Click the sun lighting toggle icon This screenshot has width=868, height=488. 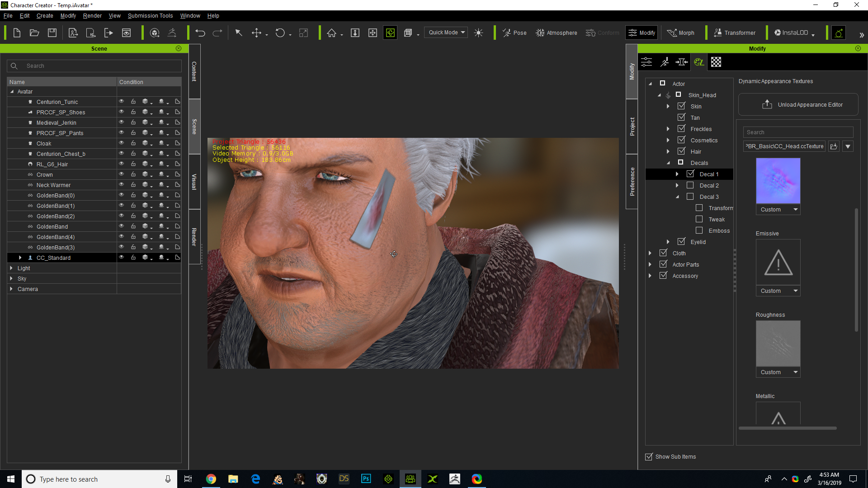pyautogui.click(x=478, y=33)
